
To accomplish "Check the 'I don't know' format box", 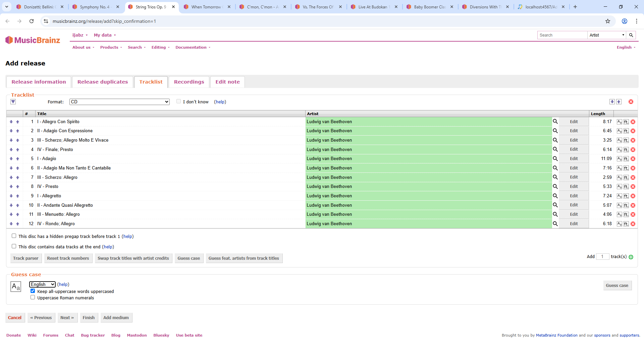I will point(178,101).
